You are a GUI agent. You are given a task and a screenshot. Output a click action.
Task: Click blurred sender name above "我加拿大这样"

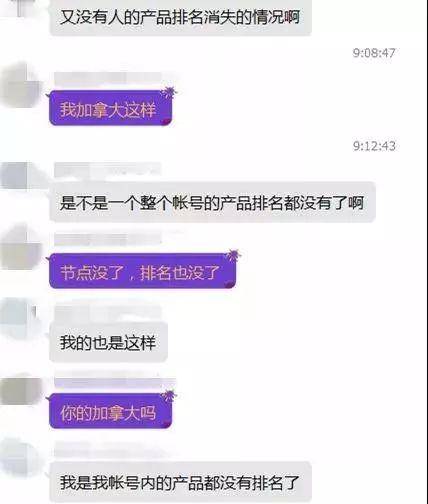pos(107,79)
